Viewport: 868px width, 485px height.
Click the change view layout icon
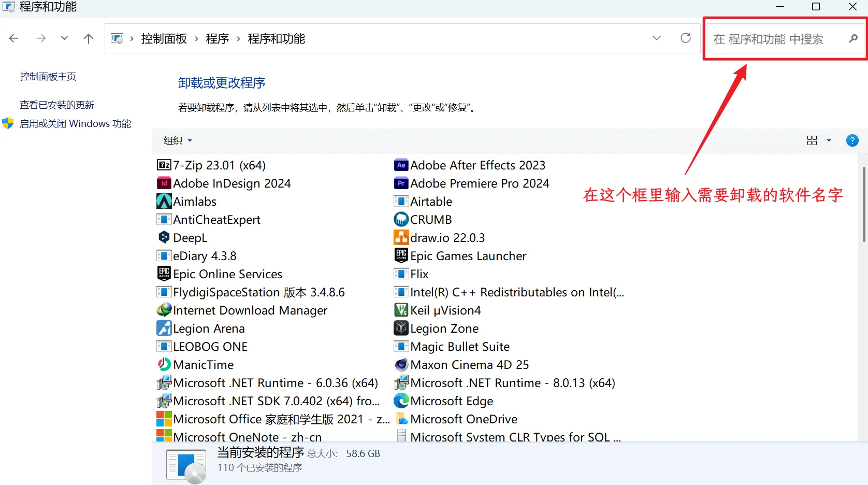tap(812, 140)
